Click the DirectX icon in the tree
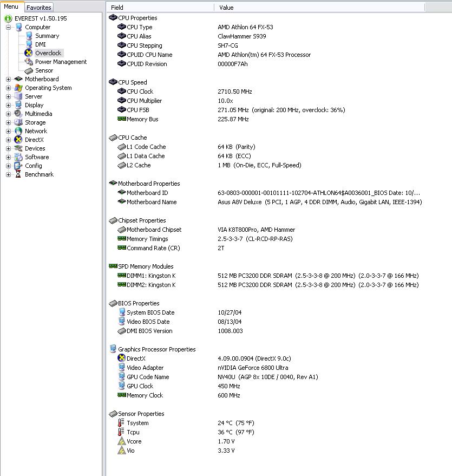Viewport: 452px width, 476px height. (18, 140)
